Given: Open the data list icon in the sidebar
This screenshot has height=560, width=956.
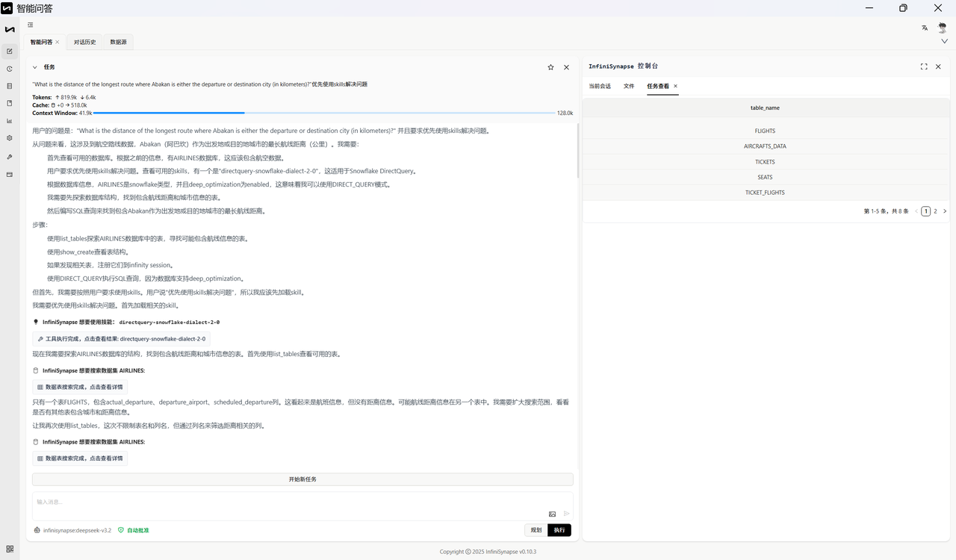Looking at the screenshot, I should (x=10, y=86).
